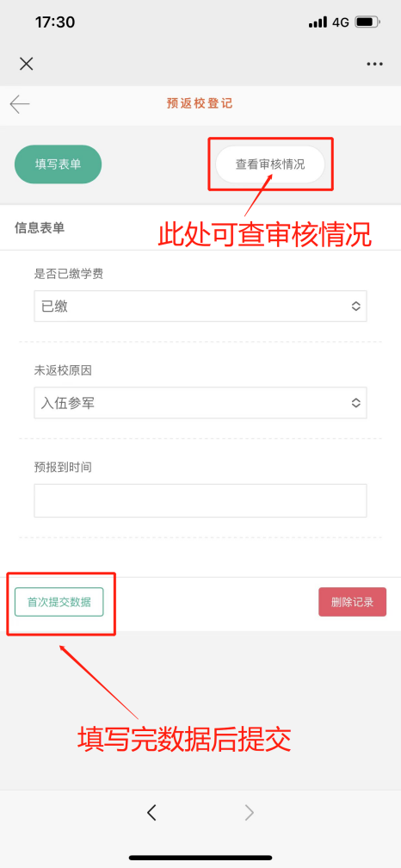
Task: Click the arrows on the 入伍参军 select box
Action: 355,403
